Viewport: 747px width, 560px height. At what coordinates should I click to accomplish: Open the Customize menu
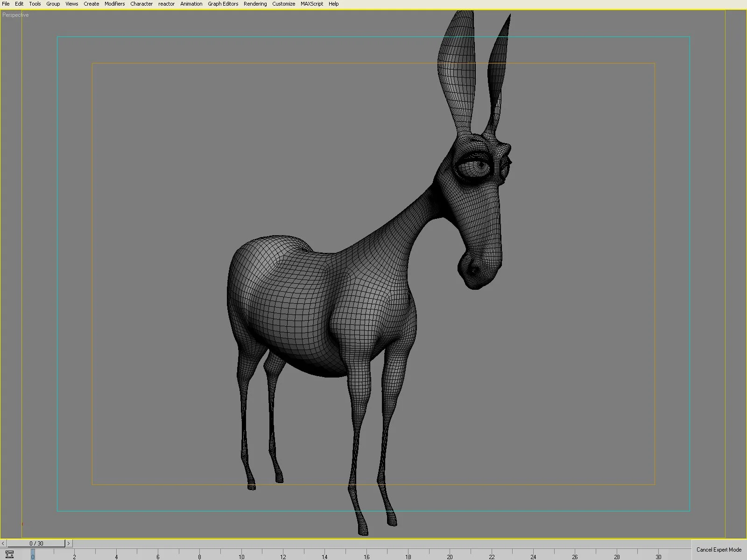(x=284, y=4)
